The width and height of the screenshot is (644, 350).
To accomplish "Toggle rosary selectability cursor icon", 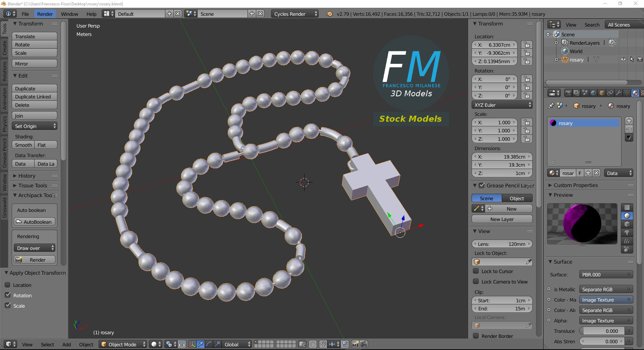I will tap(632, 59).
